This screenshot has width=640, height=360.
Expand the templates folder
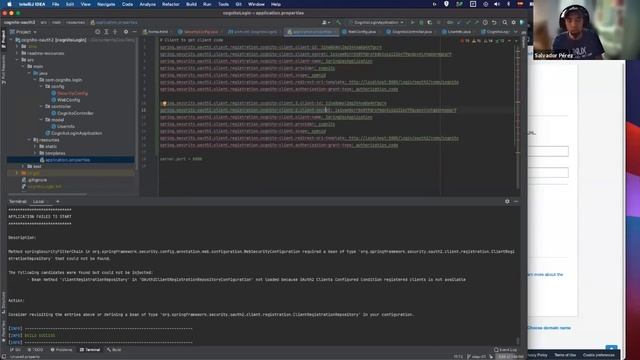click(35, 153)
